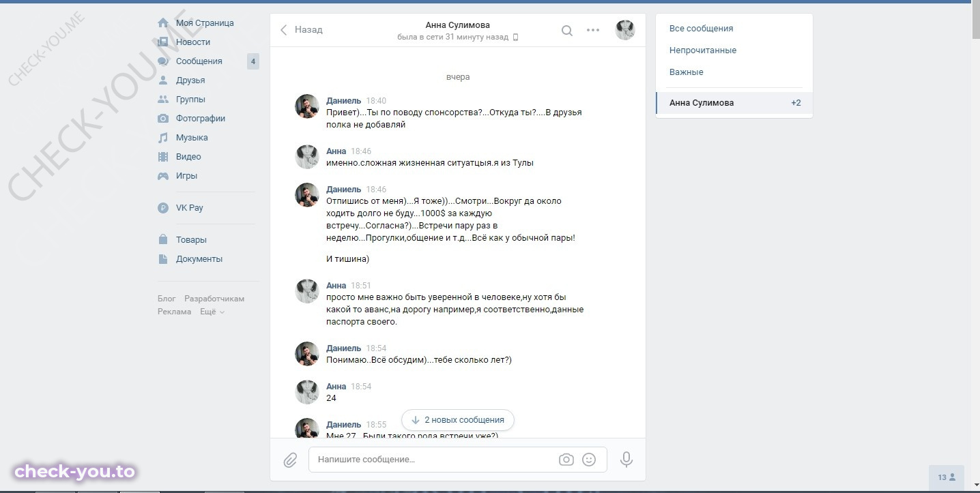
Task: Record a voice message with the microphone
Action: coord(626,460)
